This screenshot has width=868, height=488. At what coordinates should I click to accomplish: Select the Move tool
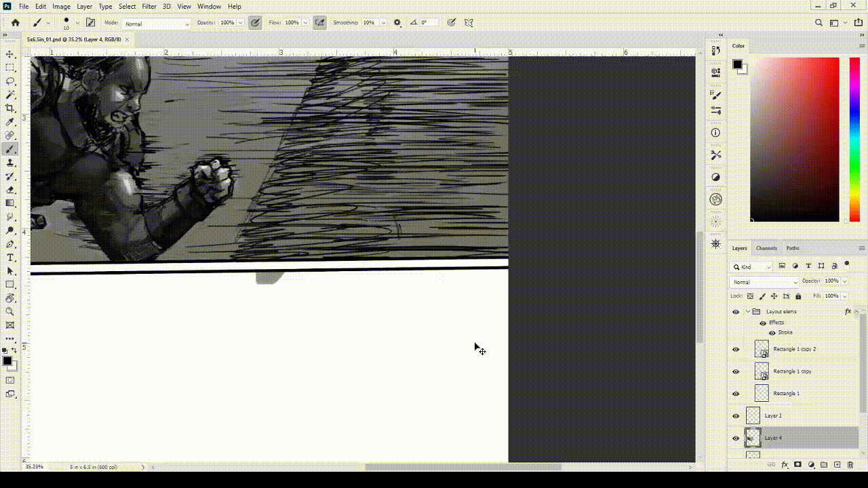10,54
